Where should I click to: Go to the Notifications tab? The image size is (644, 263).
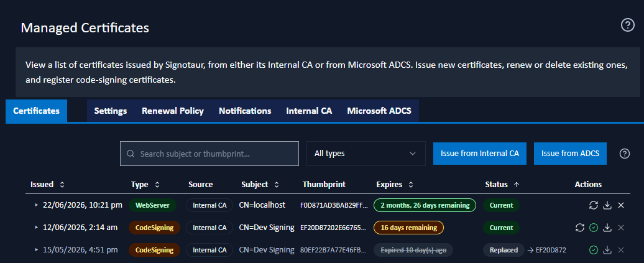(x=245, y=111)
